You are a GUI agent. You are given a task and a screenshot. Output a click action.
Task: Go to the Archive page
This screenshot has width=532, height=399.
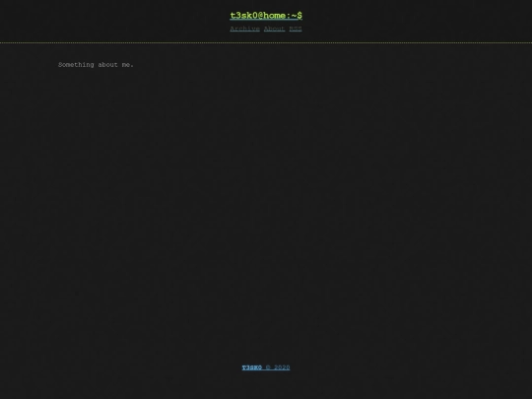pos(244,29)
